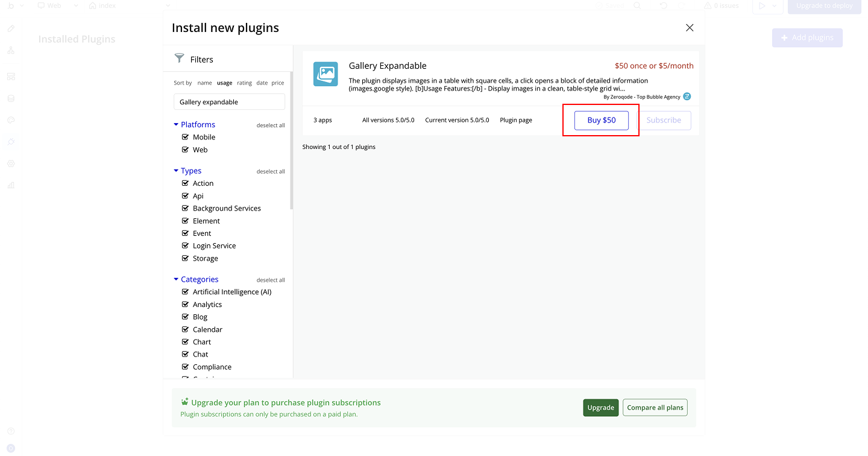Click the Buy $50 button
Image resolution: width=868 pixels, height=456 pixels.
point(601,120)
